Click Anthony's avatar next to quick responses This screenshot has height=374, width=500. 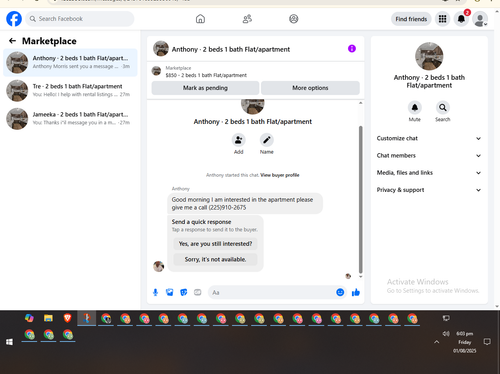click(x=158, y=266)
